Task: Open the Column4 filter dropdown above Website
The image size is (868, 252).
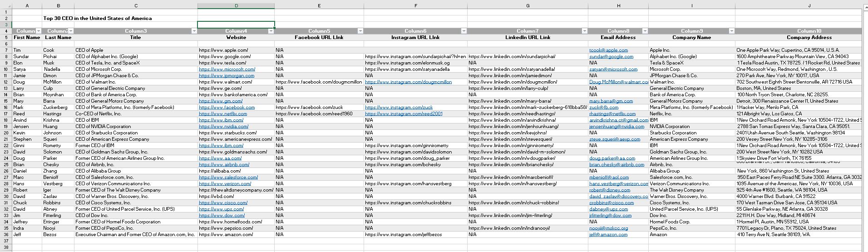Action: (271, 31)
